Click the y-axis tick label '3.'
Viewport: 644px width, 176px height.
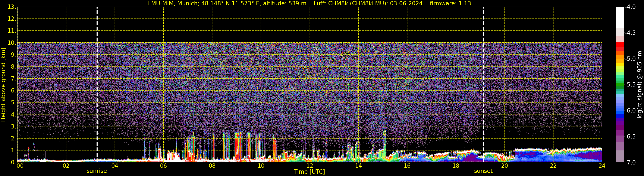pyautogui.click(x=13, y=127)
